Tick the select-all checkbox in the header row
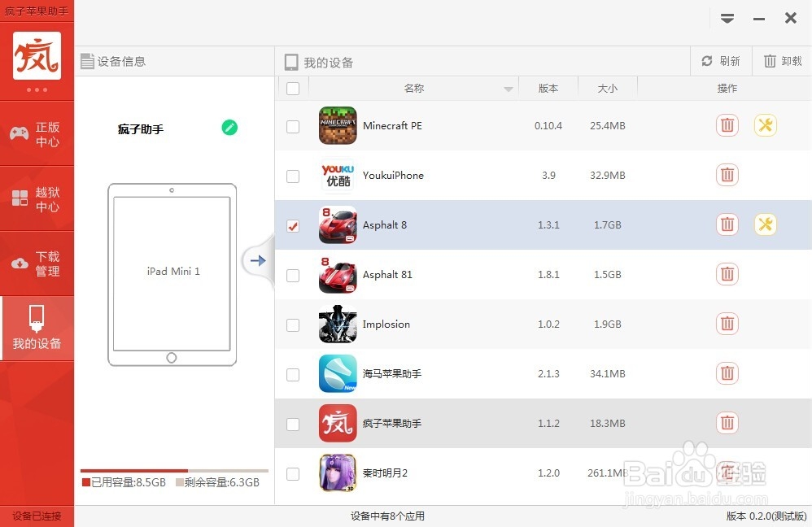 [x=293, y=88]
